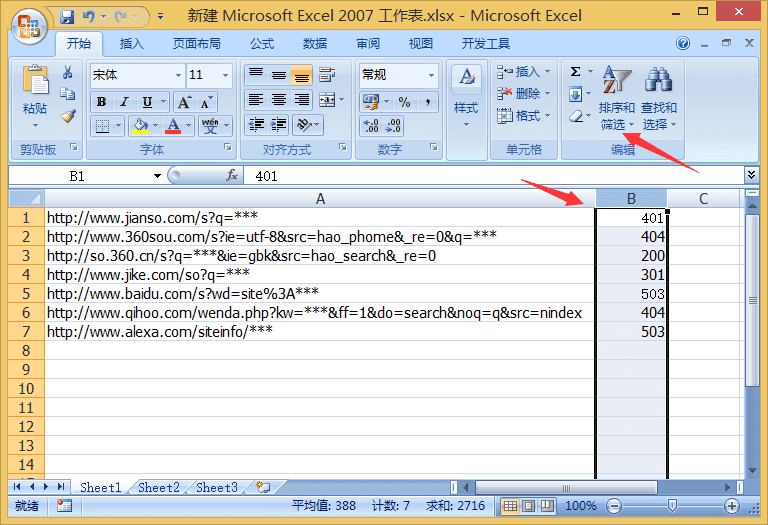Image resolution: width=768 pixels, height=525 pixels.
Task: Click the insert function fx icon
Action: point(232,175)
